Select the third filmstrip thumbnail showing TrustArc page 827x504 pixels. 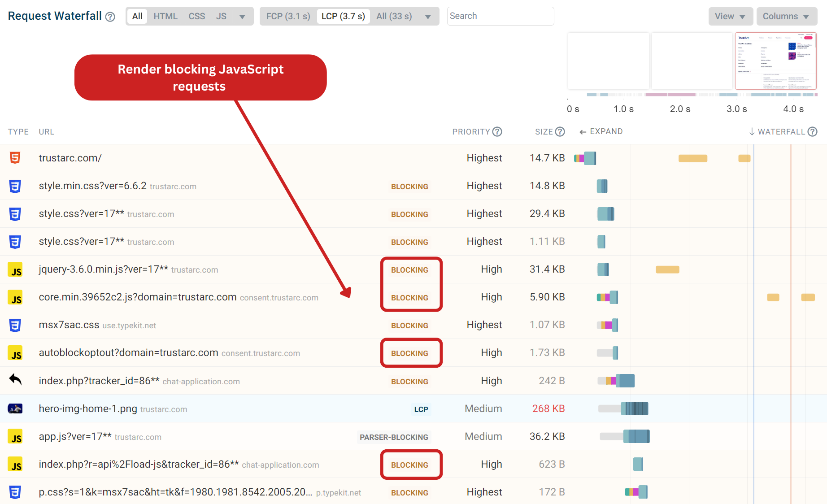coord(776,61)
